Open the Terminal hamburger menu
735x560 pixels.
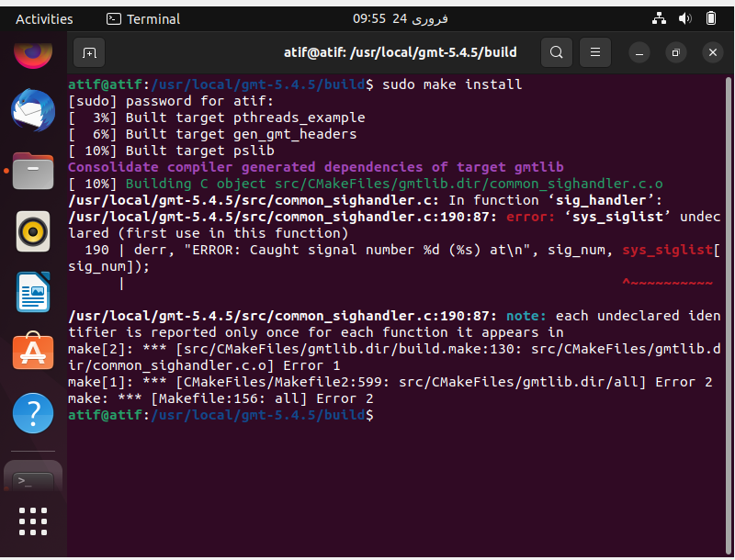click(x=594, y=52)
